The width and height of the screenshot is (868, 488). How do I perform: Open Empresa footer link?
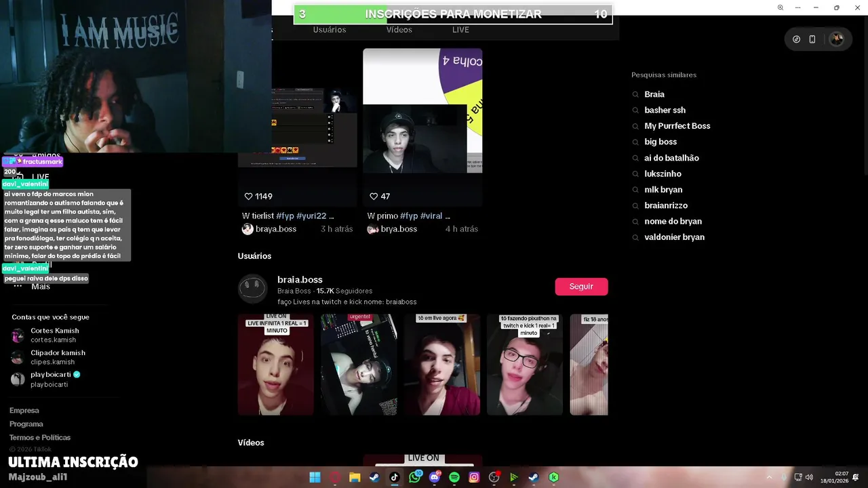click(24, 411)
